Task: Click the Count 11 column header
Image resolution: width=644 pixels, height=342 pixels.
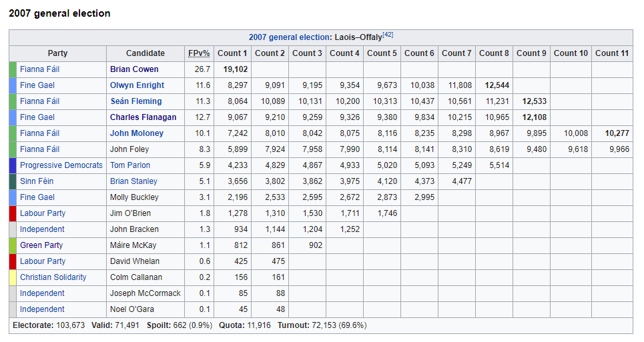Action: coord(612,53)
